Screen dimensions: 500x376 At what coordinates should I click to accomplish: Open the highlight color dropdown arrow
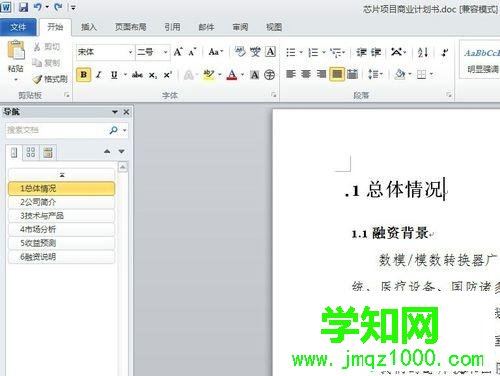(x=220, y=75)
